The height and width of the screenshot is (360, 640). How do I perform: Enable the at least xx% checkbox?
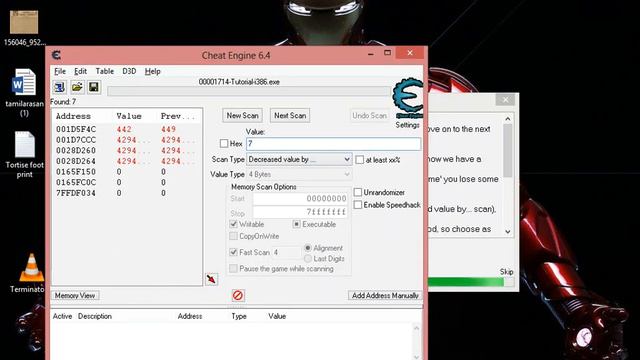[x=360, y=160]
